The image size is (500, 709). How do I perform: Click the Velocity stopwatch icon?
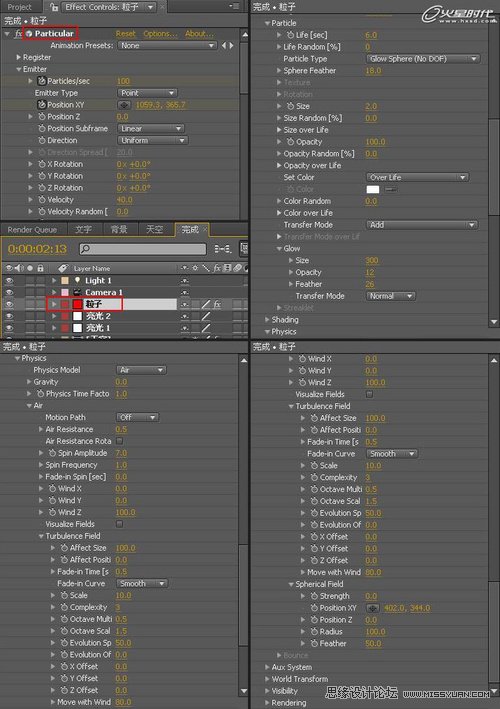click(x=42, y=199)
